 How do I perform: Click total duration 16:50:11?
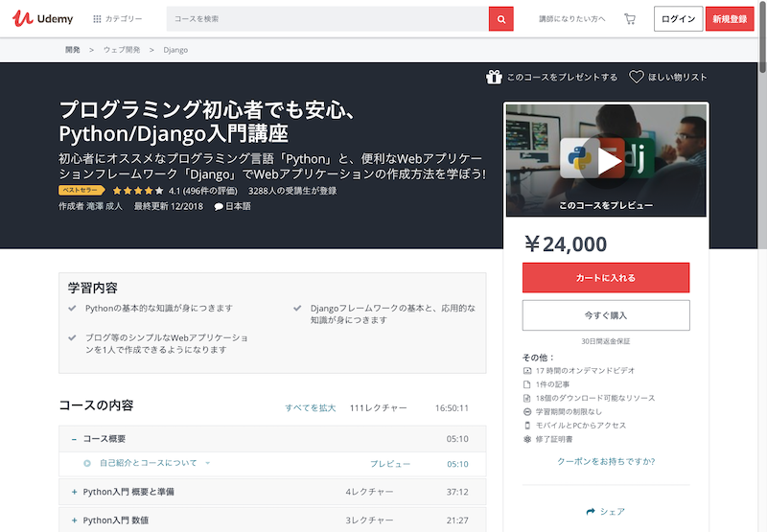coord(452,407)
